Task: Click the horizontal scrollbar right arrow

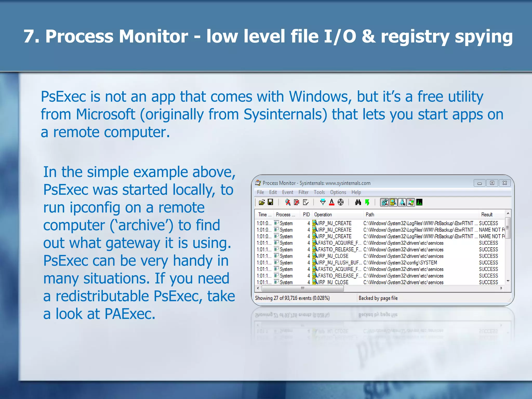Action: (501, 288)
